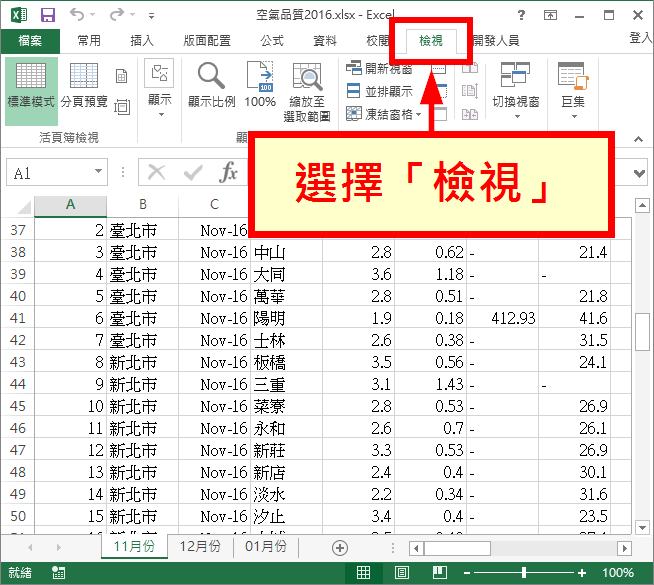Click cell containing 淡水

[286, 495]
